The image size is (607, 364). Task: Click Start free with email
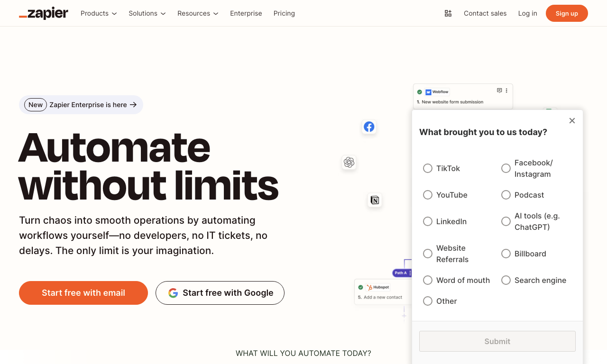83,293
